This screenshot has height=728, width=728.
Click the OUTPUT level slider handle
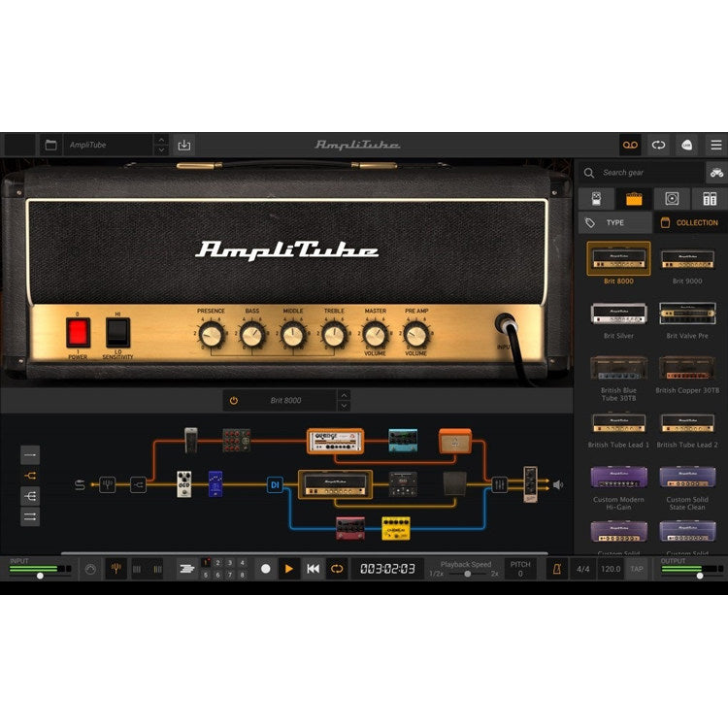tap(700, 576)
